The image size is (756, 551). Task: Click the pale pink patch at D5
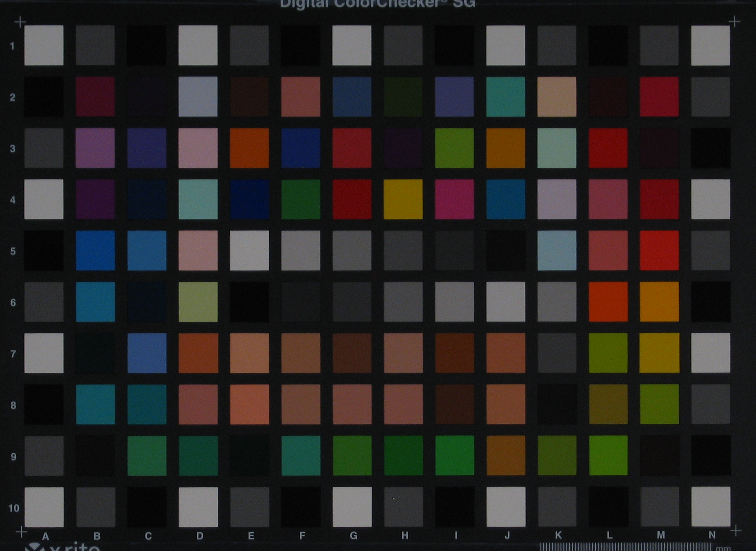point(198,250)
